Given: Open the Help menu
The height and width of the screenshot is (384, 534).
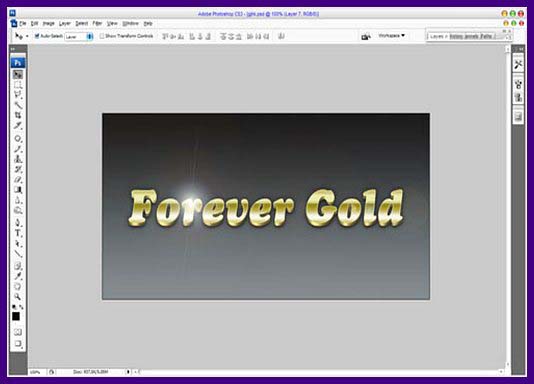Looking at the screenshot, I should tap(148, 23).
